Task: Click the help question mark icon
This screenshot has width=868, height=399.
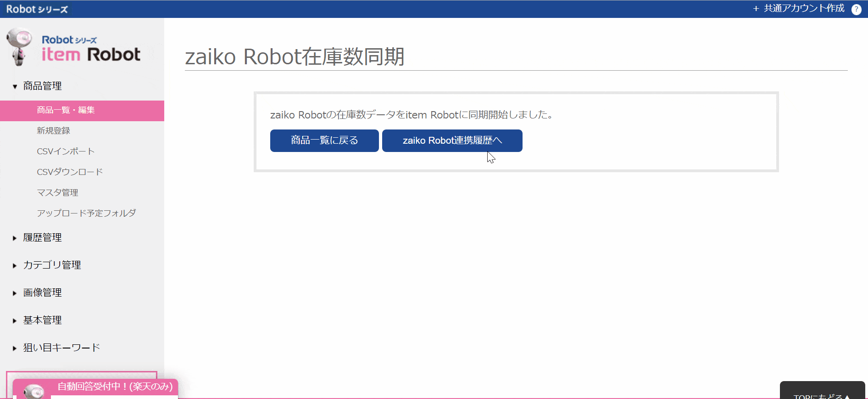Action: pyautogui.click(x=856, y=9)
